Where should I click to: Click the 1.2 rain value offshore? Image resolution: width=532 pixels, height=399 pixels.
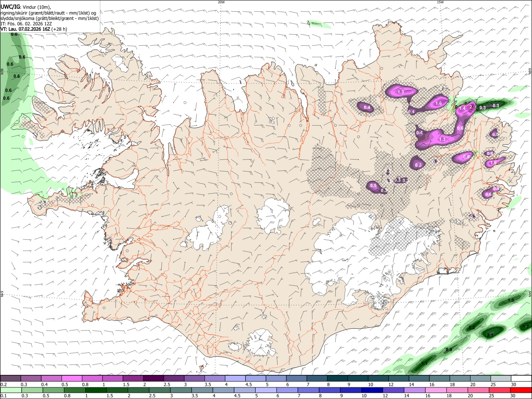click(472, 328)
